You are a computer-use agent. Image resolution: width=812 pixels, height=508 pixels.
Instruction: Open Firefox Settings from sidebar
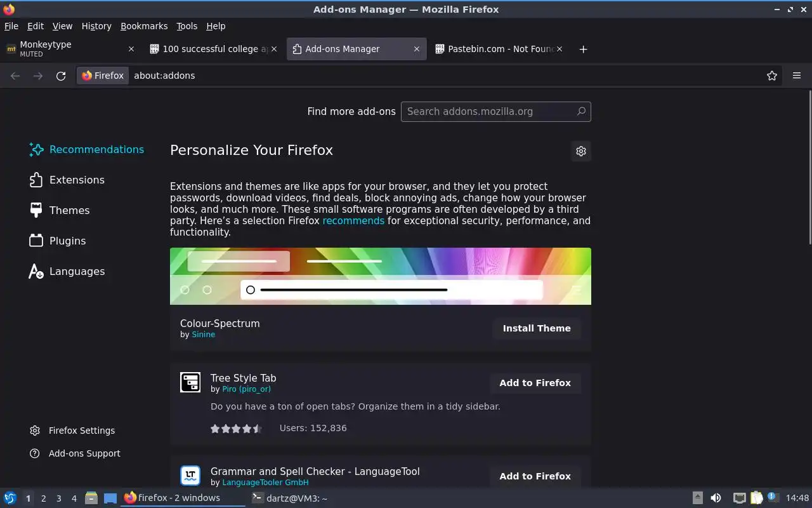(x=72, y=431)
